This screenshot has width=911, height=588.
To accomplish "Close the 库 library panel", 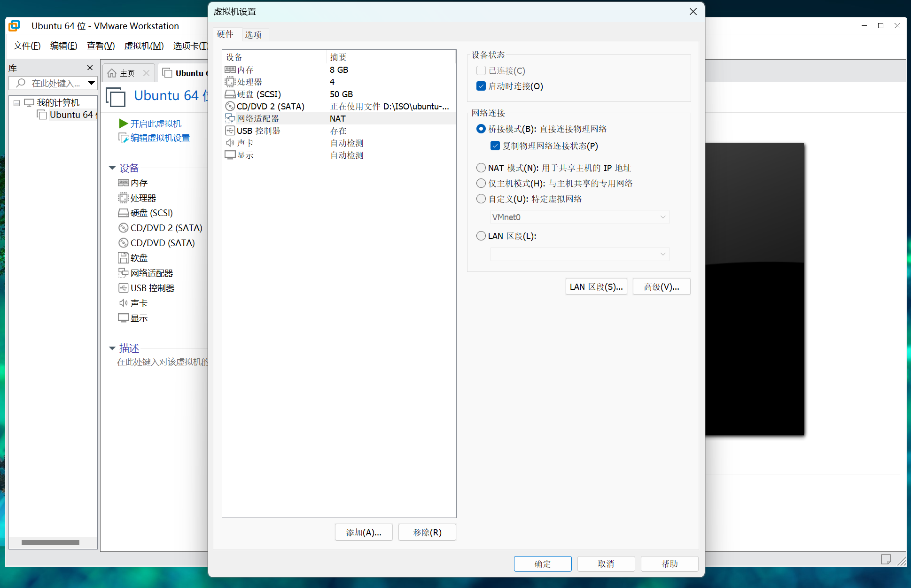I will pyautogui.click(x=90, y=68).
